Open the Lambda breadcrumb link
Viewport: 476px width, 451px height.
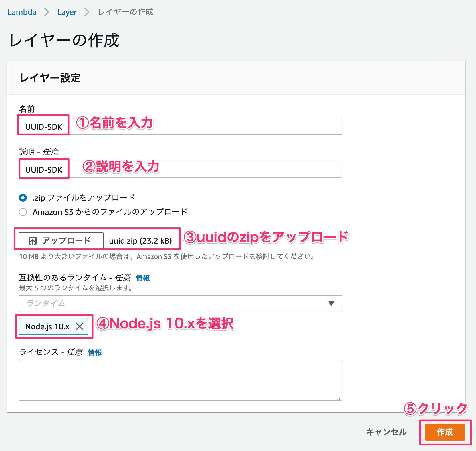[22, 12]
